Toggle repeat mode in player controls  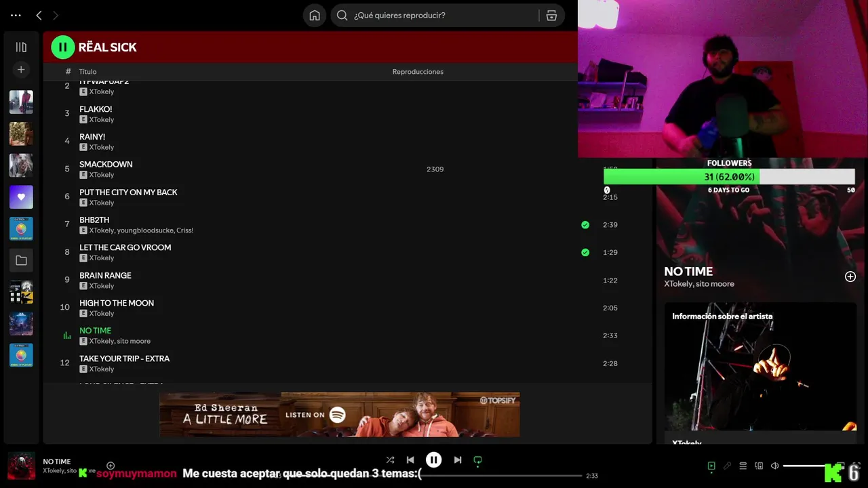(x=477, y=460)
